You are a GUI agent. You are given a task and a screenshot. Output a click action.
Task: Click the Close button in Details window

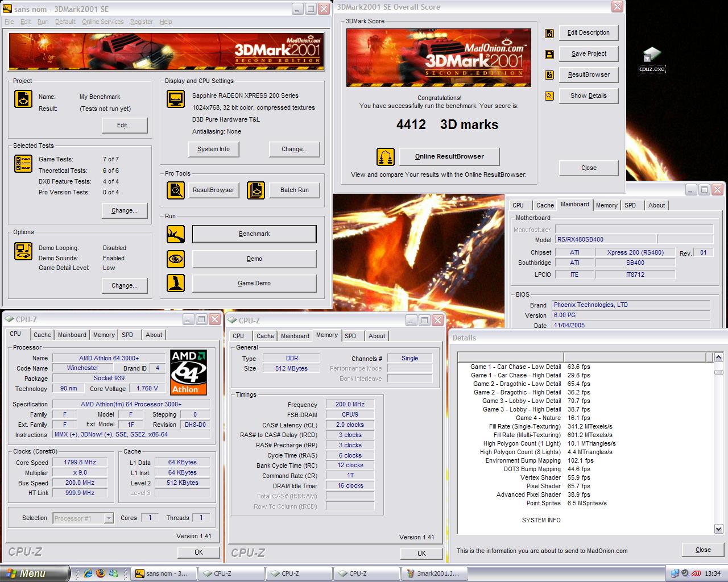click(703, 550)
